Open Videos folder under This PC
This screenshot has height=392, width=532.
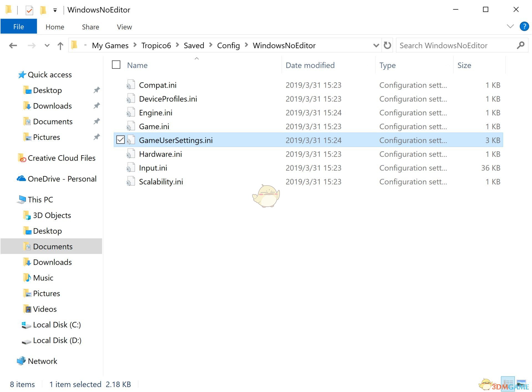coord(45,309)
